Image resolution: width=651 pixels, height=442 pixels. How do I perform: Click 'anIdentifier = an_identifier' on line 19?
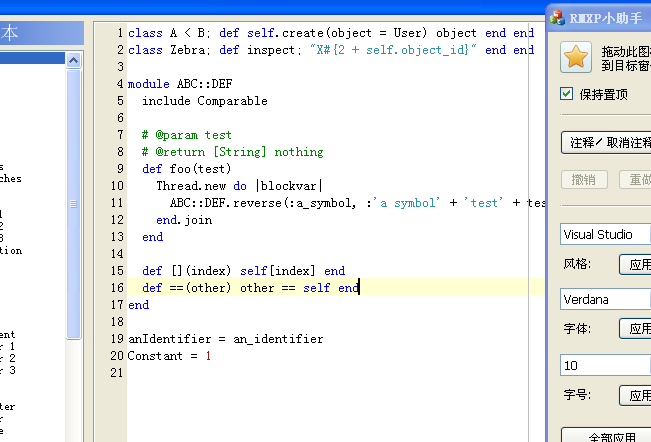[x=225, y=339]
